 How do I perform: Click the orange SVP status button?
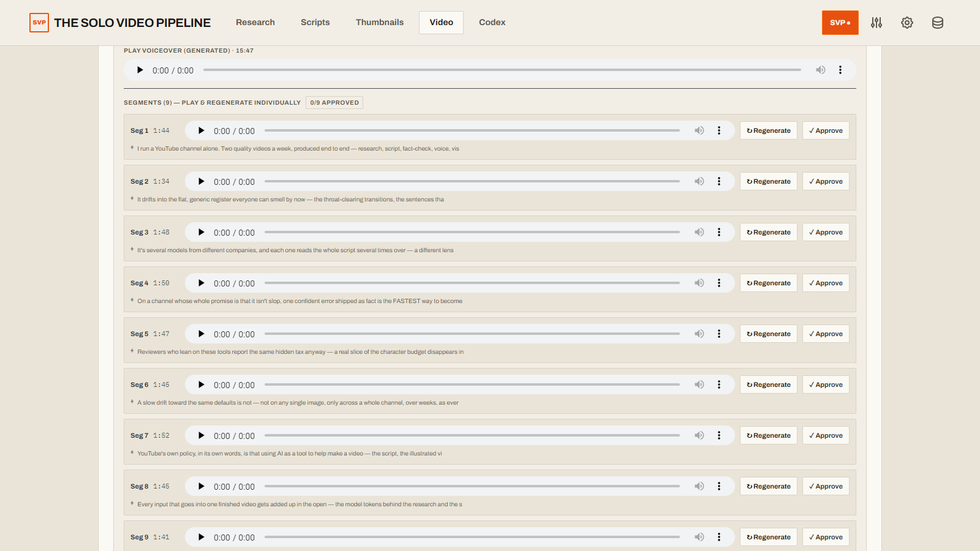[840, 23]
